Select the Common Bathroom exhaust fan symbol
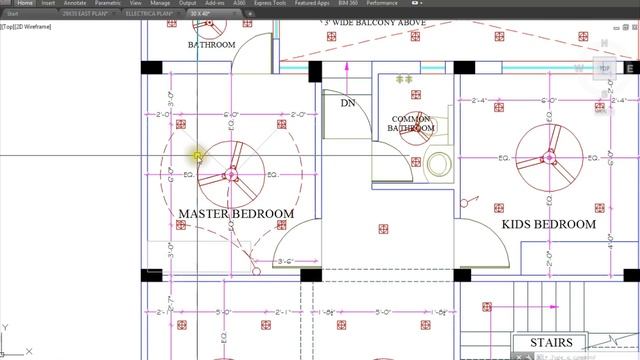Image resolution: width=640 pixels, height=360 pixels. pos(416,128)
